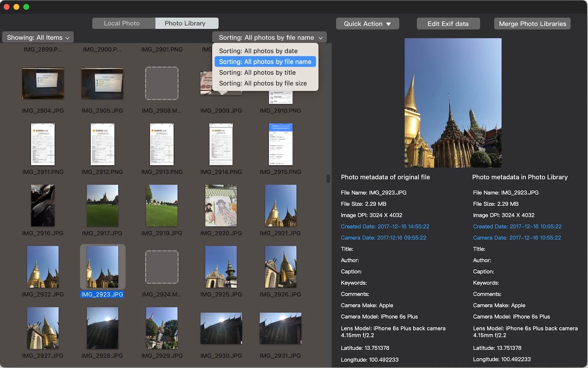
Task: Click Photo Library 'Camera Make: Apple' text
Action: 499,306
